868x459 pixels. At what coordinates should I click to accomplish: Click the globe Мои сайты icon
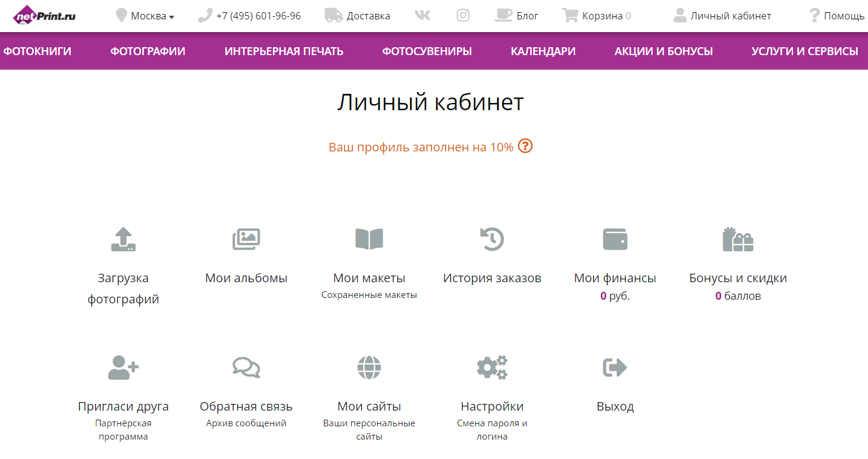click(369, 367)
